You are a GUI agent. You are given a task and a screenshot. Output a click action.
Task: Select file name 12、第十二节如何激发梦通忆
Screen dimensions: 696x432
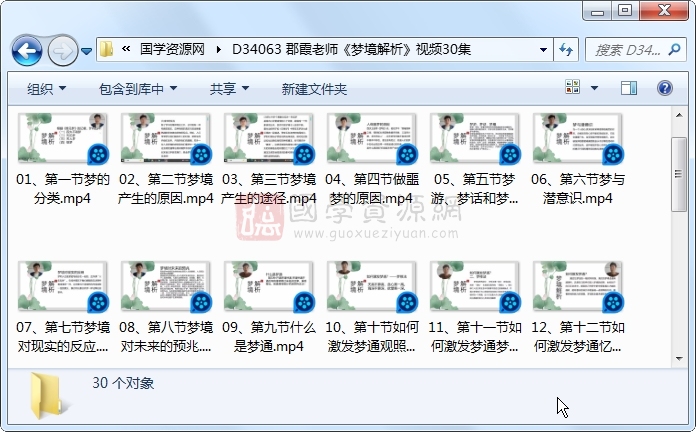coord(577,337)
